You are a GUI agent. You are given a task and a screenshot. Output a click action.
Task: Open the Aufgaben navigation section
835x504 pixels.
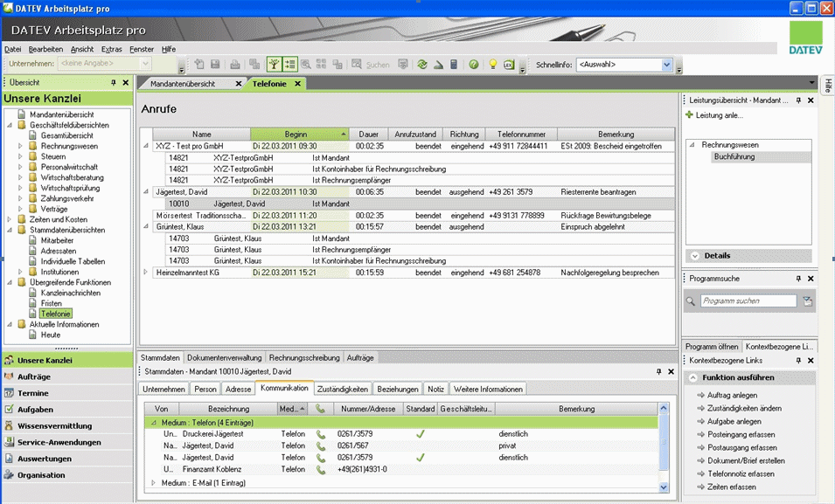tap(36, 410)
